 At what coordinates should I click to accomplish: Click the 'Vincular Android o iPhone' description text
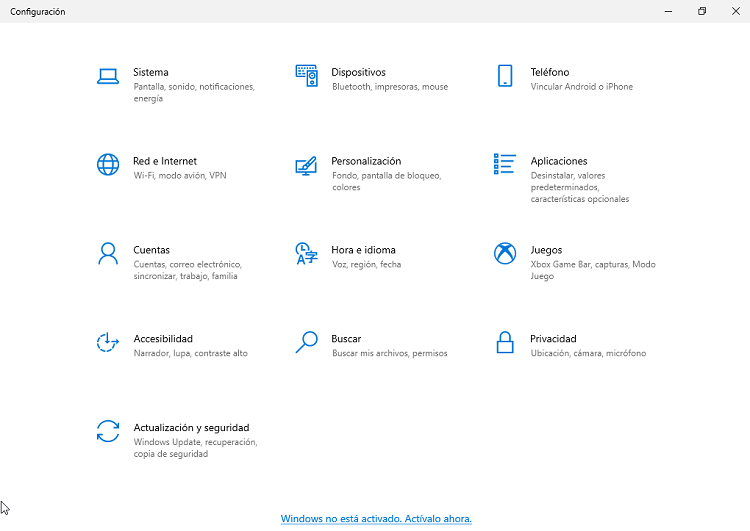tap(581, 87)
